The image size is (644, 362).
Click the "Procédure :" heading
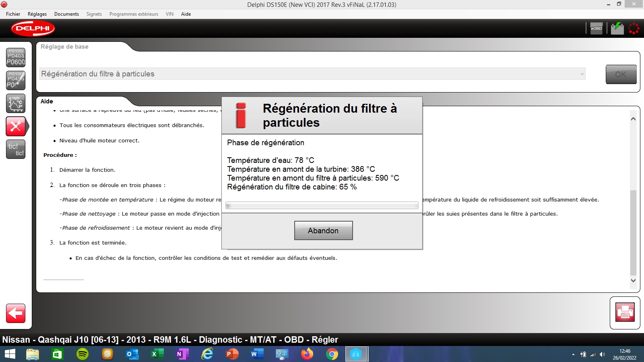[60, 155]
